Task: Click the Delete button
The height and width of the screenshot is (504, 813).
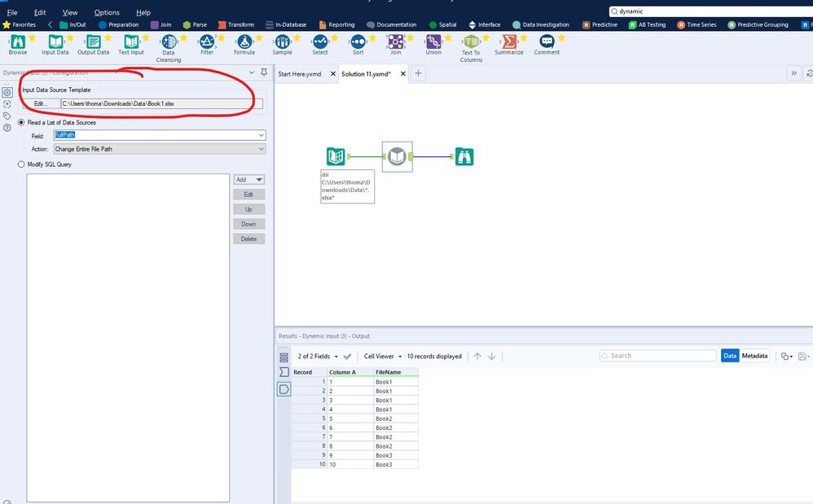Action: point(249,239)
